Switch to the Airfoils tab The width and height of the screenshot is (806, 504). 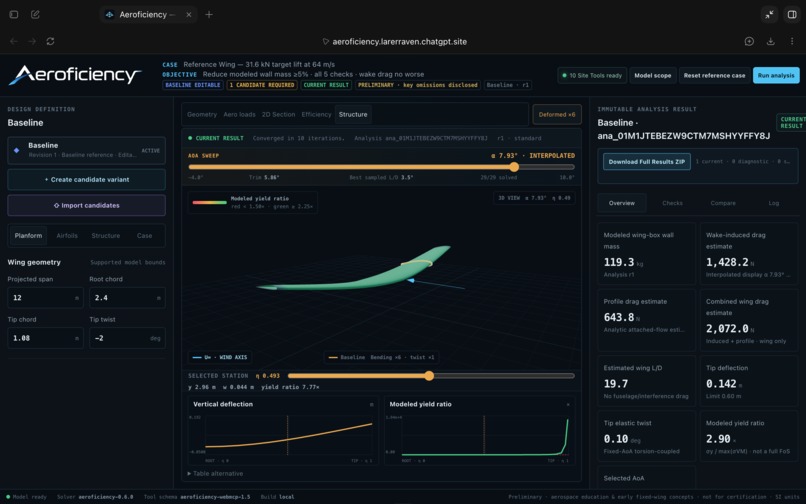click(67, 236)
